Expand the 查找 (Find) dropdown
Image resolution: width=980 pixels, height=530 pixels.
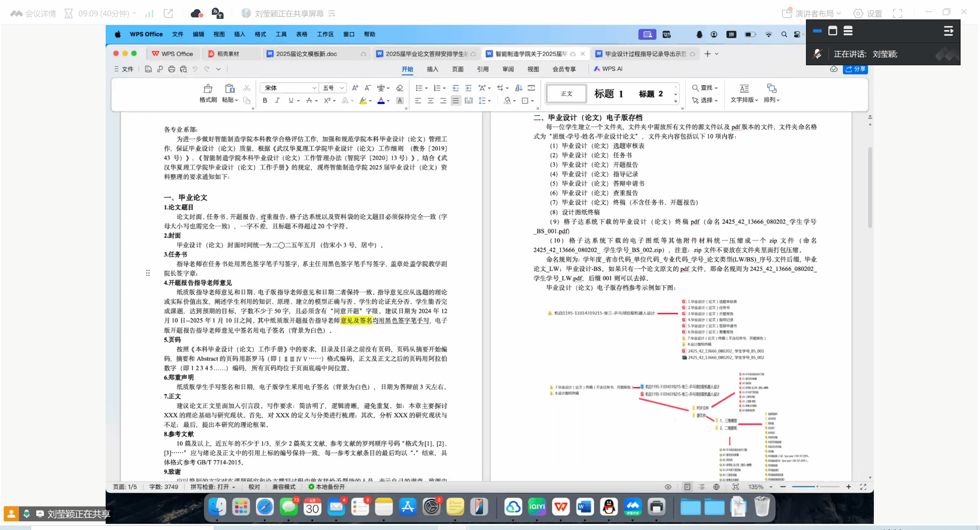coord(705,88)
